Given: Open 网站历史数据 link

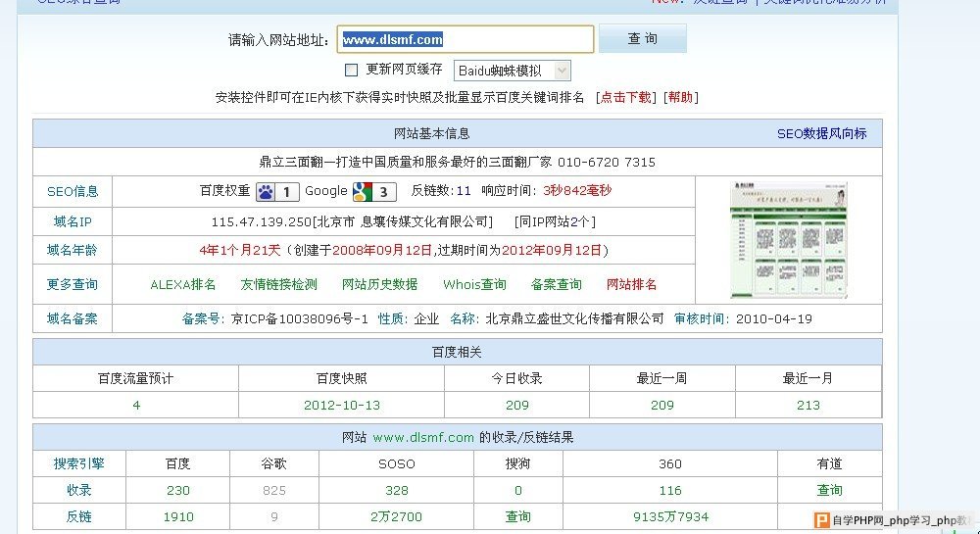Looking at the screenshot, I should [380, 285].
